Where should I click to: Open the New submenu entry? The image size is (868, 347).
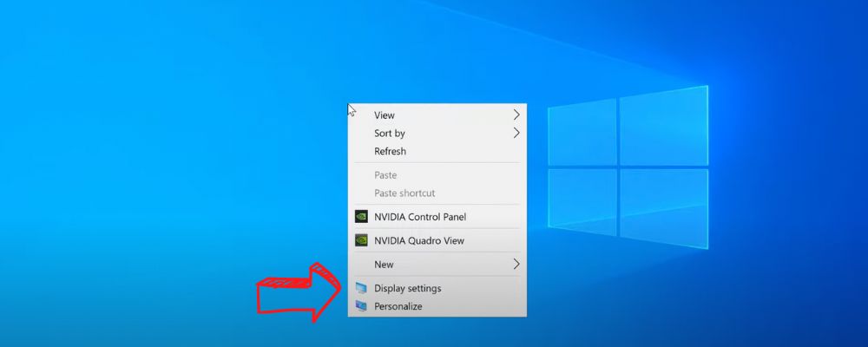click(437, 265)
